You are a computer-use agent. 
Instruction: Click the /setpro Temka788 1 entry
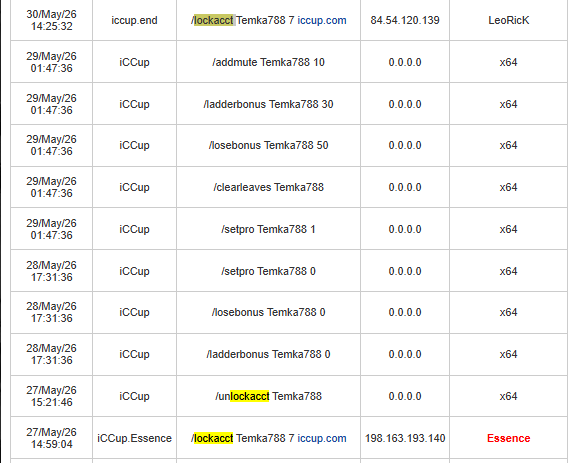pyautogui.click(x=268, y=229)
